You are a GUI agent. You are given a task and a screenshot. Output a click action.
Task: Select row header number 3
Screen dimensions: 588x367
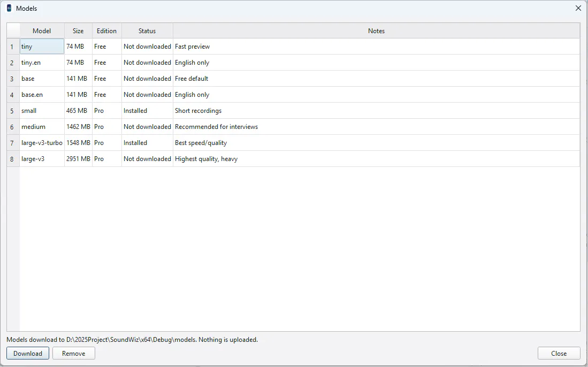click(x=13, y=79)
